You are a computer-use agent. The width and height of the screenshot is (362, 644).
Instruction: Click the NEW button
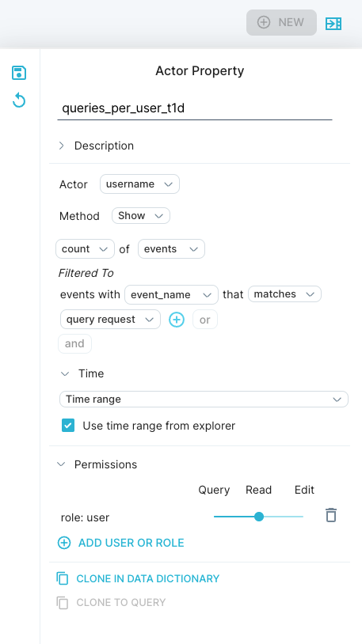[x=281, y=23]
